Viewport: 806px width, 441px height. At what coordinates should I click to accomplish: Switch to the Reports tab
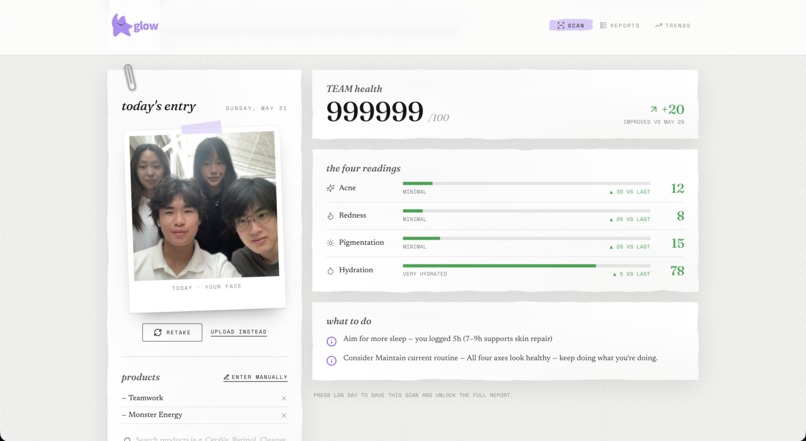pos(619,25)
